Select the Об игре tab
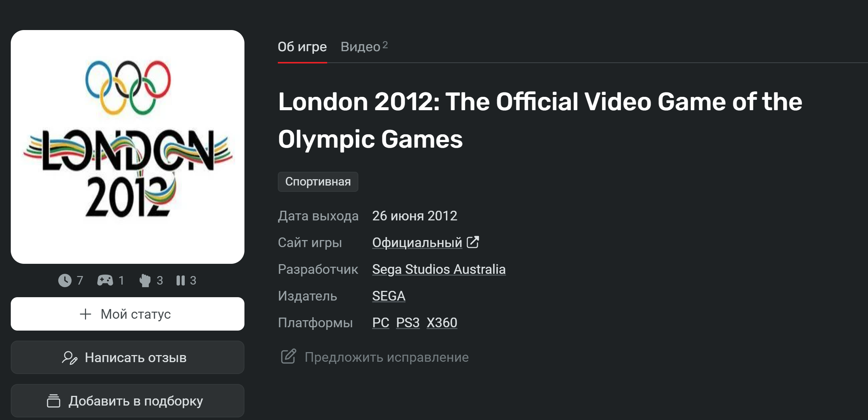Image resolution: width=868 pixels, height=420 pixels. click(302, 47)
